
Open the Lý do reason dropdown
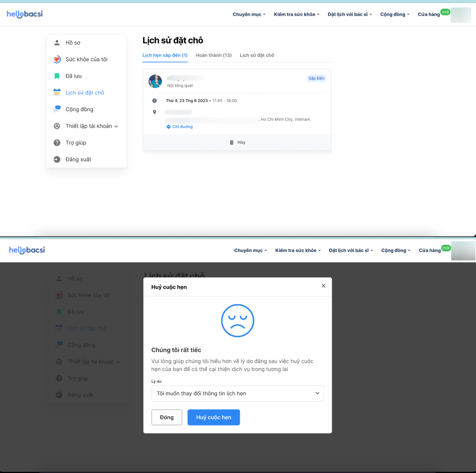(x=237, y=393)
